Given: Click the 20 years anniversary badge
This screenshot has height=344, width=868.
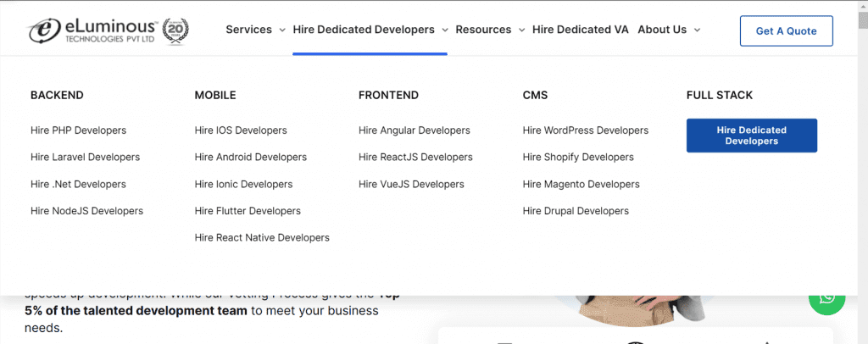Looking at the screenshot, I should [175, 31].
